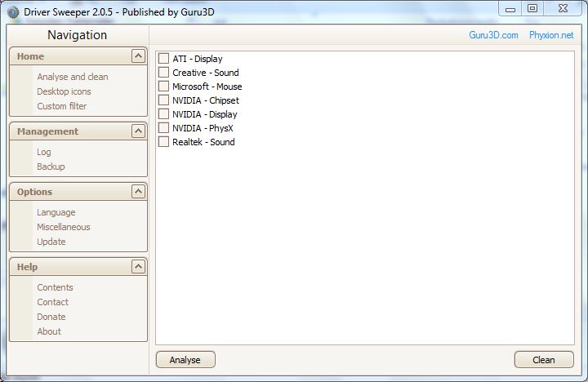The image size is (588, 382).
Task: Click the Driver Sweeper title bar icon
Action: pyautogui.click(x=10, y=9)
